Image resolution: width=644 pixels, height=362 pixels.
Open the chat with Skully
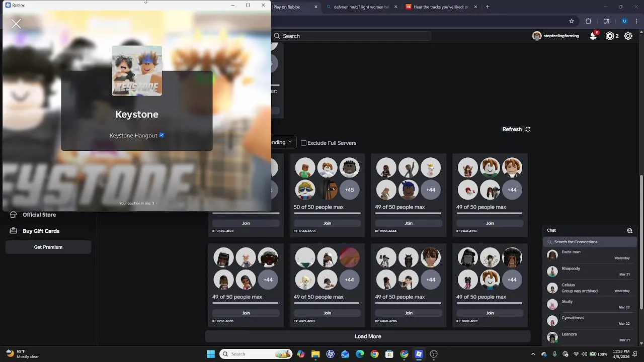coord(589,304)
